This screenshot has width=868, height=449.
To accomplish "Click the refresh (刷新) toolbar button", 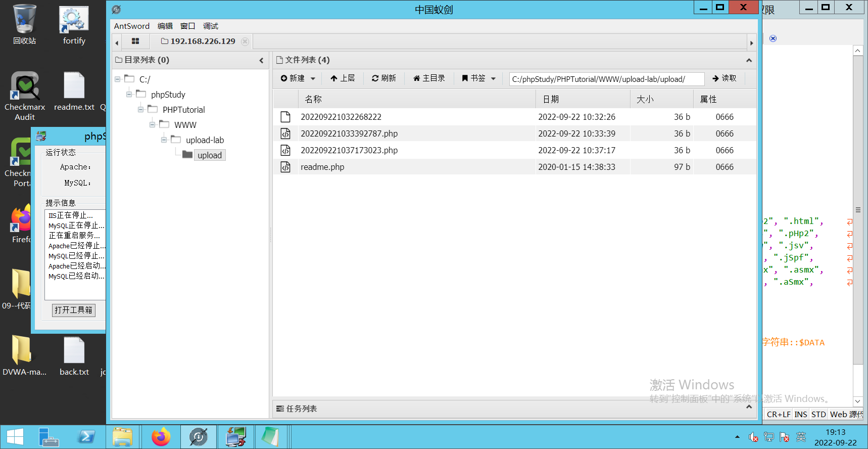I will [x=384, y=78].
